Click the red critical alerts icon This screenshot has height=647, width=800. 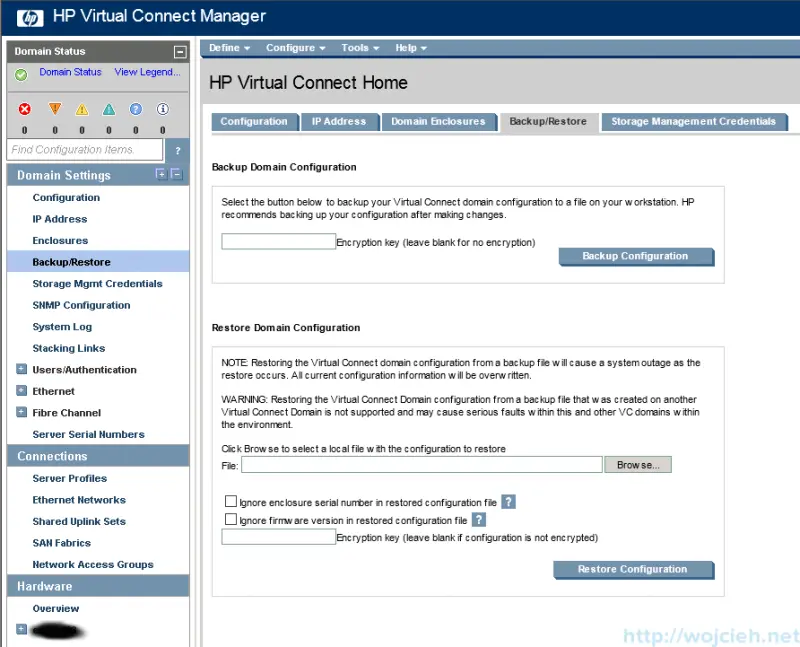25,109
